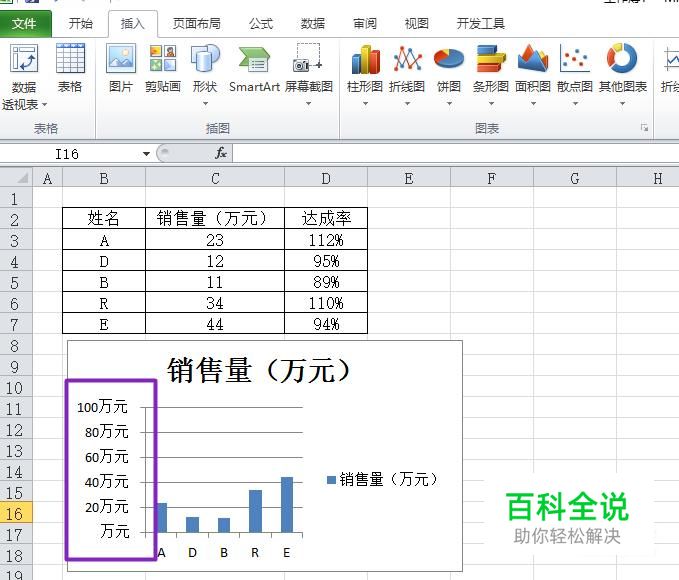Viewport: 679px width, 580px height.
Task: Click into the formula bar
Action: (x=456, y=153)
